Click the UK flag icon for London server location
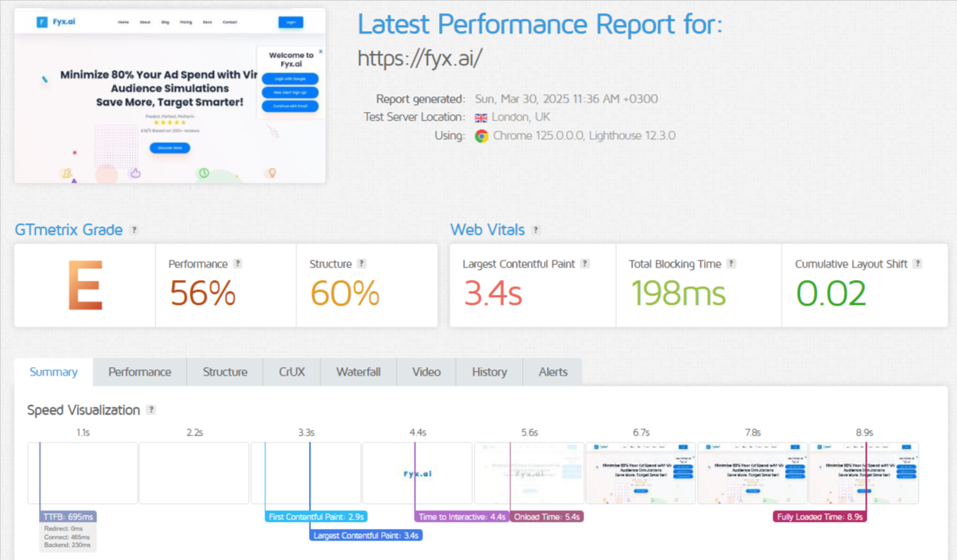 (x=482, y=117)
